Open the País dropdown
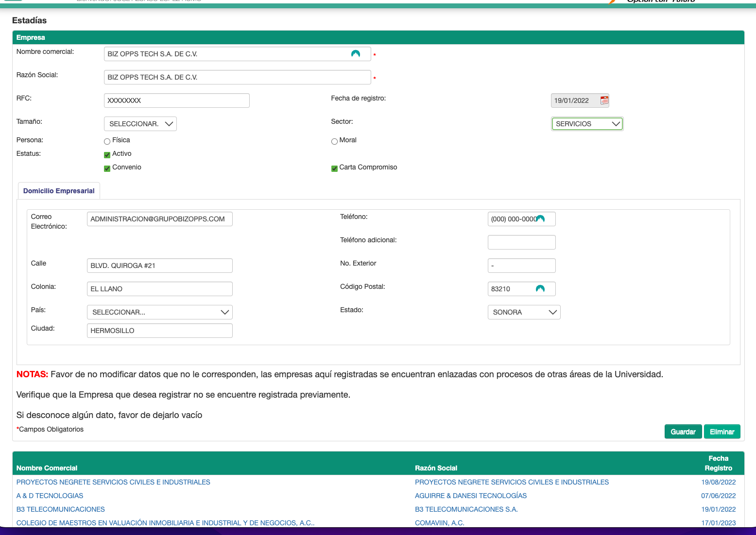The width and height of the screenshot is (756, 535). tap(159, 312)
